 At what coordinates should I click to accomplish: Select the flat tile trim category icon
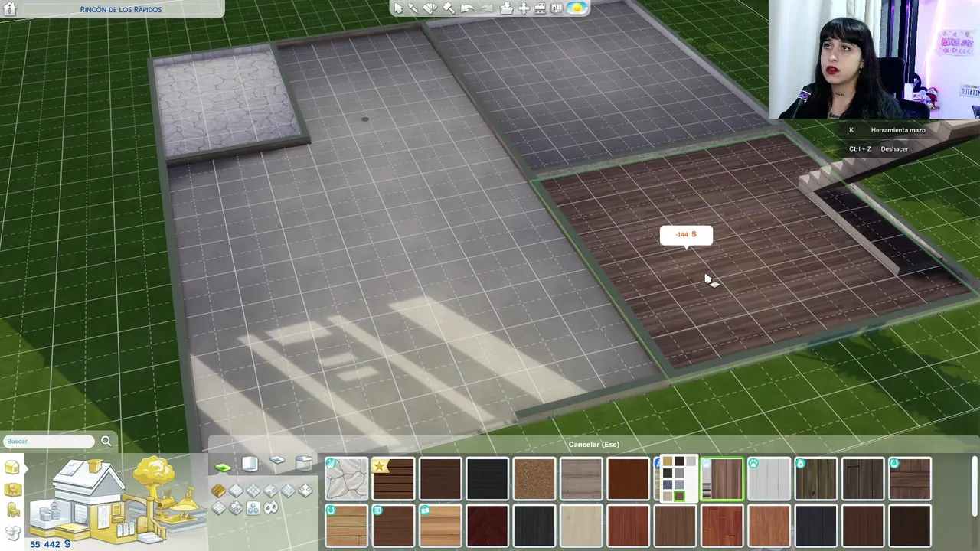coord(277,460)
